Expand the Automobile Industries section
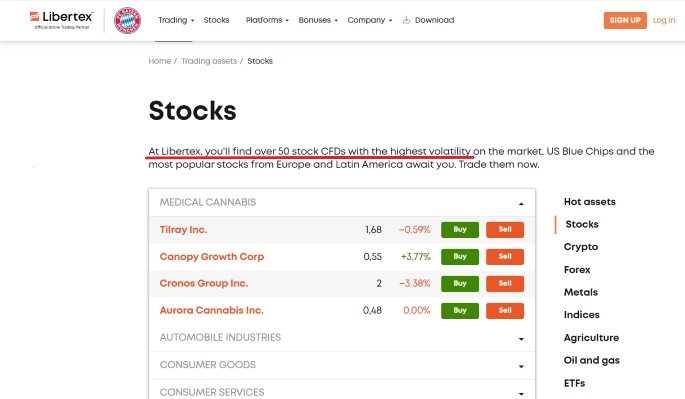 pyautogui.click(x=342, y=338)
